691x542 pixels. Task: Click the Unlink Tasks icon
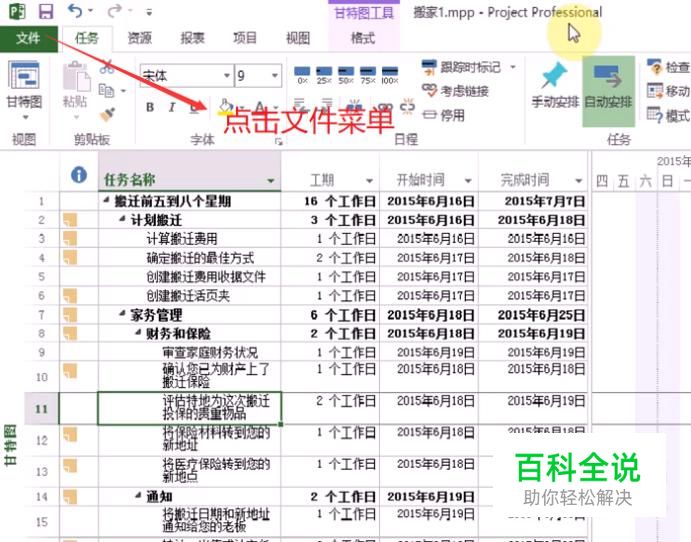[x=407, y=106]
